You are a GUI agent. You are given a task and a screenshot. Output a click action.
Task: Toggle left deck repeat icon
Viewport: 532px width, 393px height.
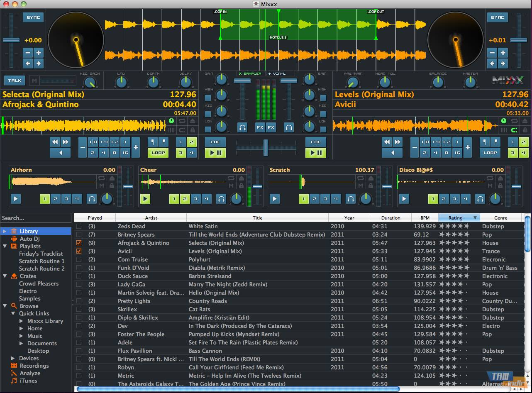tap(182, 121)
